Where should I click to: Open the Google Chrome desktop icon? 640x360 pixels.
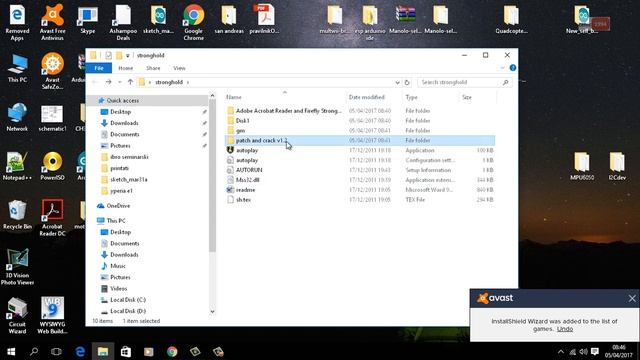click(193, 22)
